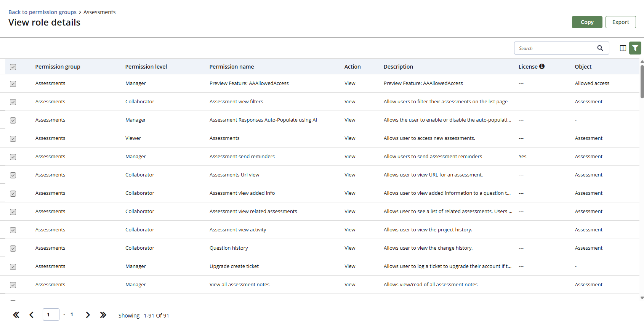Sort by Permission level column header
Screen dimensions: 644x324
click(x=146, y=67)
